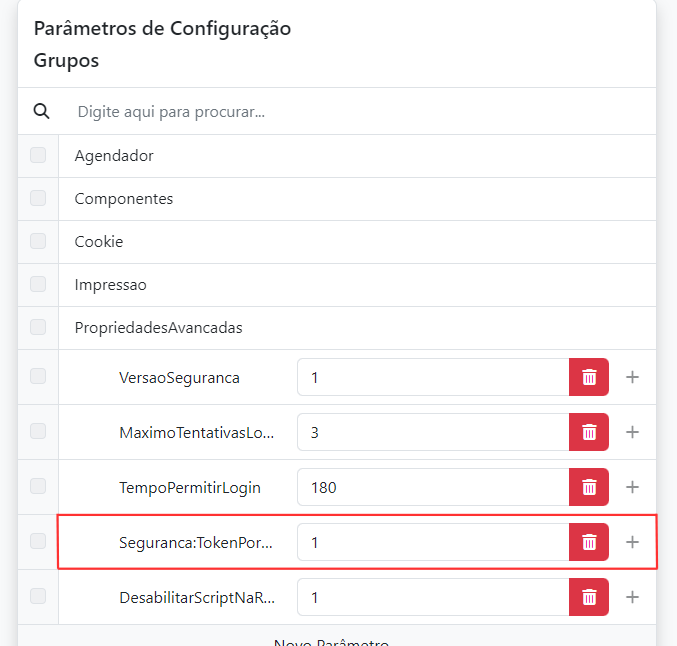
Task: Click plus icon beside VersaoSeguranca
Action: point(632,377)
